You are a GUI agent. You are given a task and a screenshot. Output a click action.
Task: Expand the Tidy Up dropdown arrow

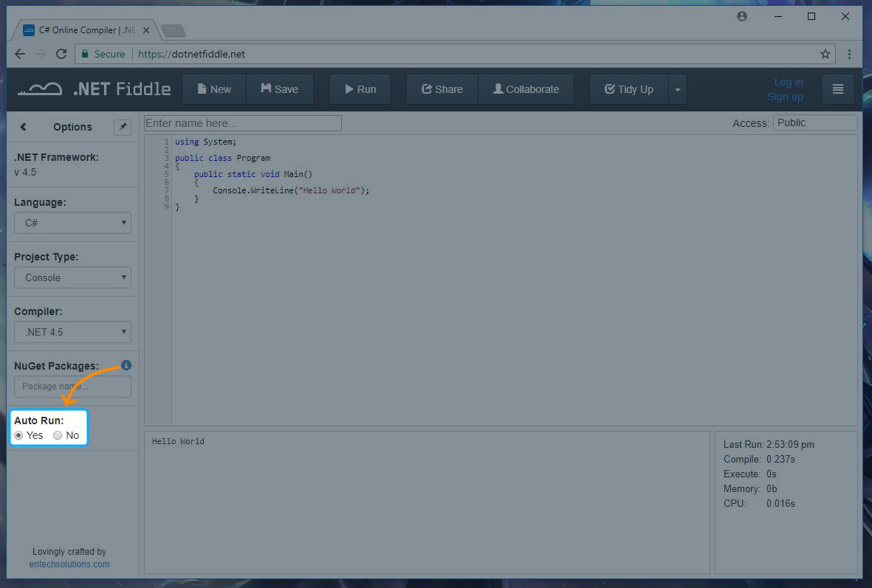(x=678, y=89)
